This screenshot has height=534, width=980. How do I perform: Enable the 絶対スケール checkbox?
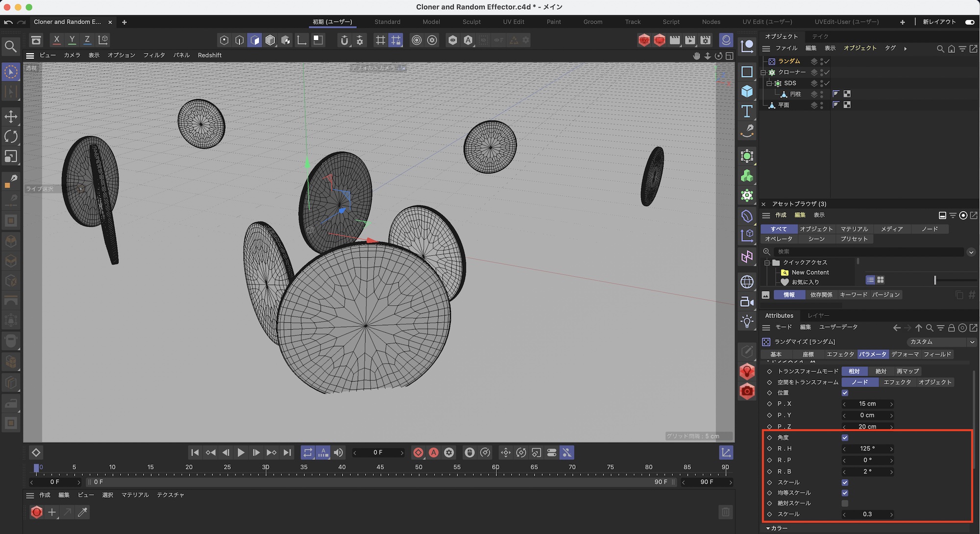click(845, 503)
